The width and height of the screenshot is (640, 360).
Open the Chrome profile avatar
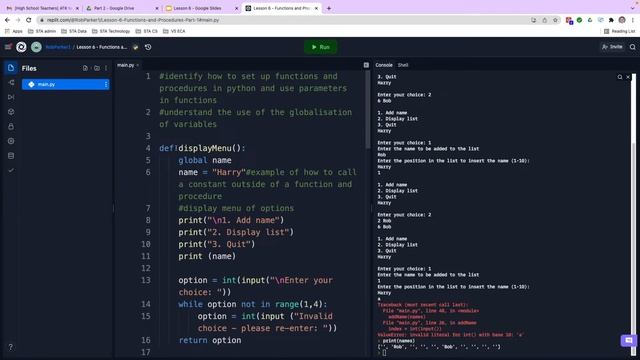point(622,20)
